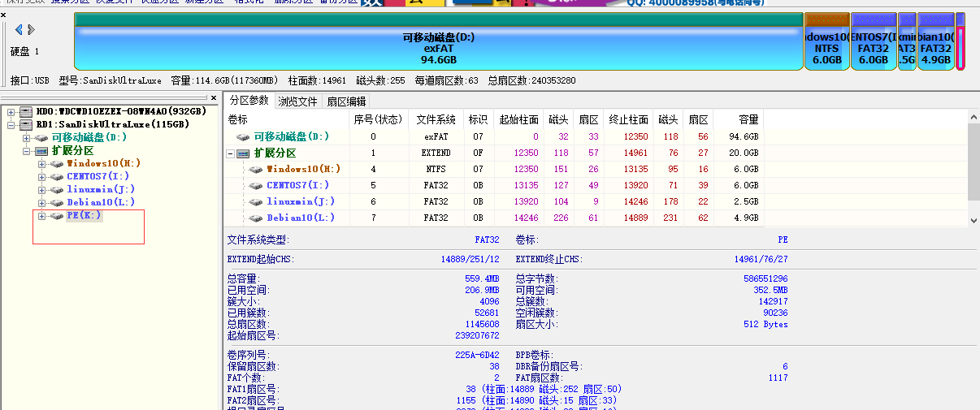Go to the next disk arrow
This screenshot has height=410, width=980.
(x=32, y=30)
